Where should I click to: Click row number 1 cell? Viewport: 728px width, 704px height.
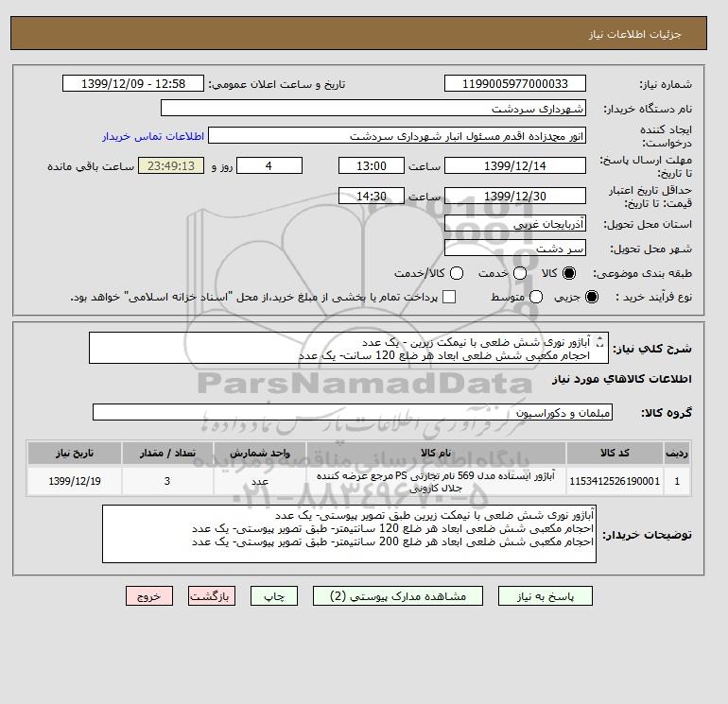(677, 481)
